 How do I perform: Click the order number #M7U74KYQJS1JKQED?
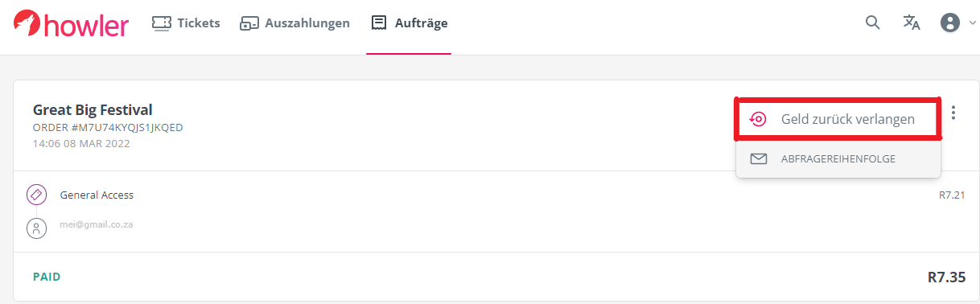tap(108, 128)
